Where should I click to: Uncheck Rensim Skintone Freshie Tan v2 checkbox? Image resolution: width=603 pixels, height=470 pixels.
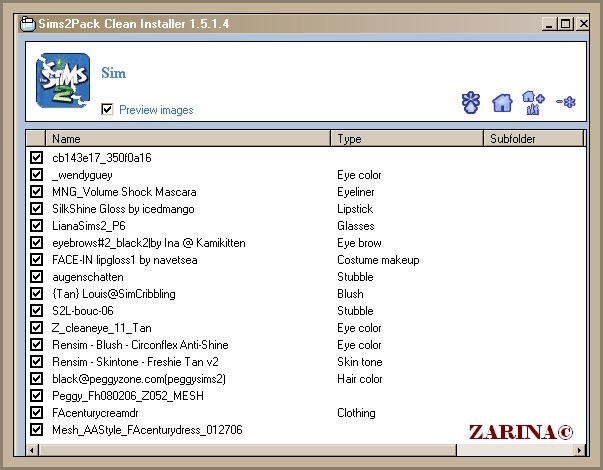coord(37,362)
